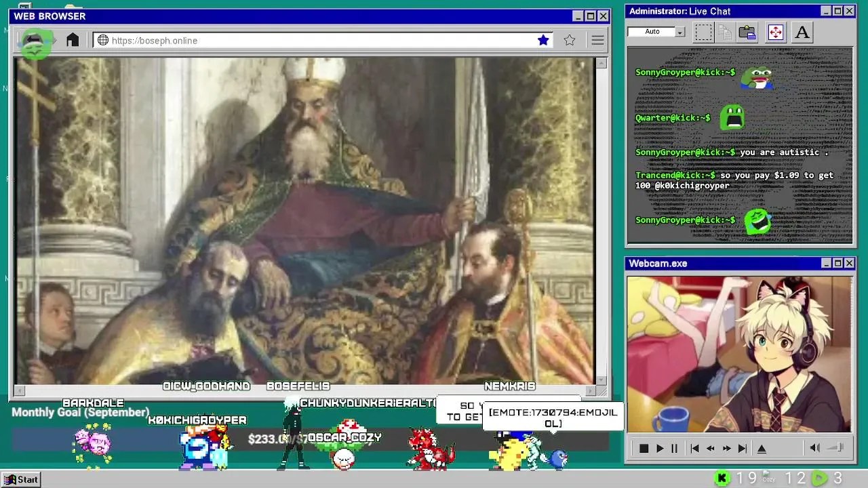This screenshot has height=488, width=868.
Task: Click the globe icon in the address bar
Action: tap(103, 40)
